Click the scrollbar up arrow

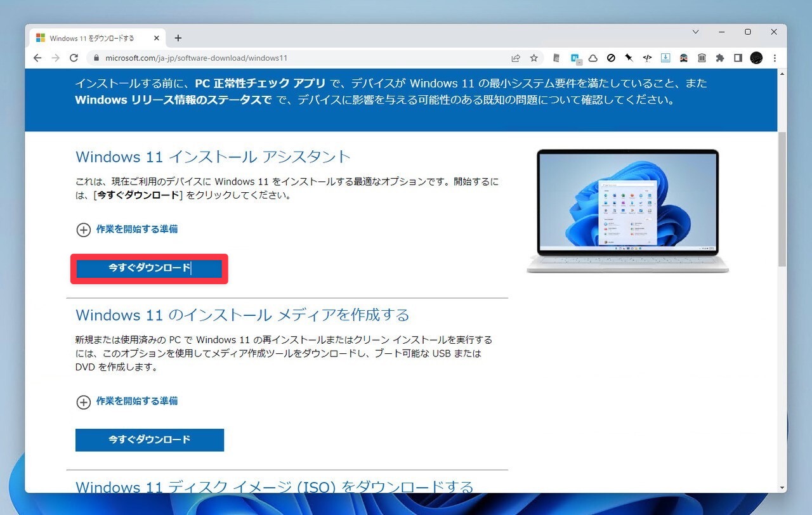click(782, 74)
